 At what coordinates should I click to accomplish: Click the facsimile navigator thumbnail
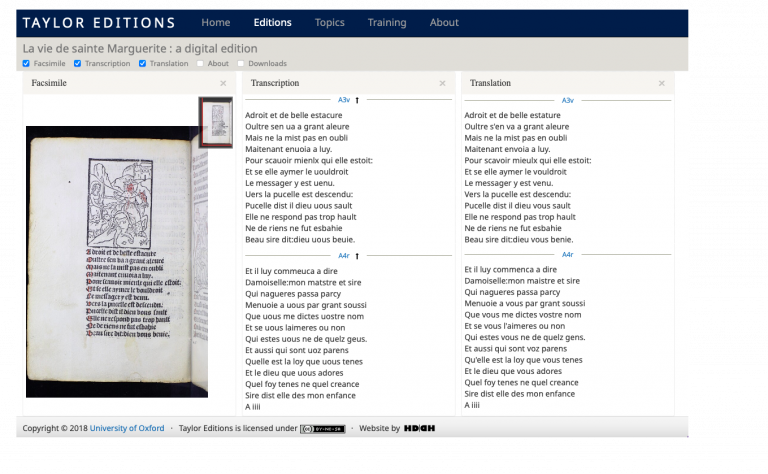(x=216, y=122)
